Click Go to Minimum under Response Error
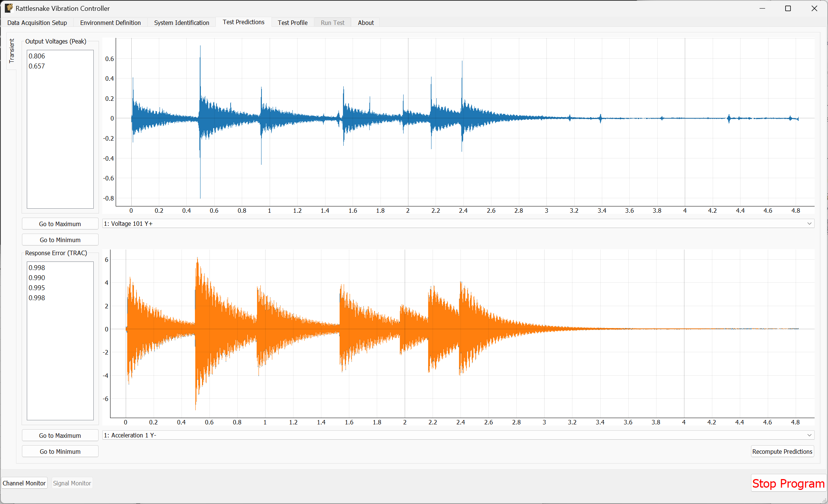The image size is (828, 504). 60,451
